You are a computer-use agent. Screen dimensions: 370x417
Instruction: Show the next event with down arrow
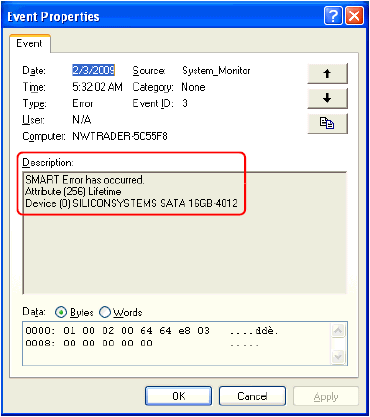click(327, 98)
